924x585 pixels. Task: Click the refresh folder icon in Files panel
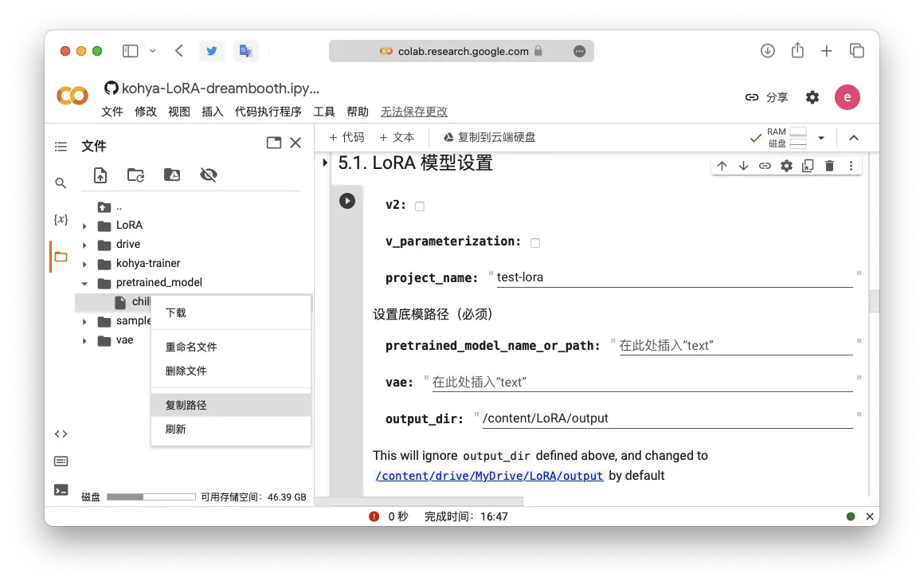pyautogui.click(x=136, y=175)
